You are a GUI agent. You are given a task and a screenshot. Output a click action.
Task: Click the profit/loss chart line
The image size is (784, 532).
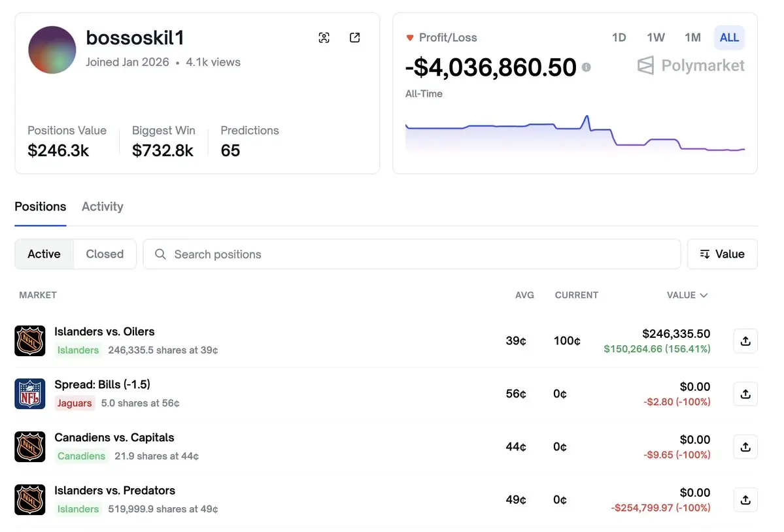coord(497,125)
